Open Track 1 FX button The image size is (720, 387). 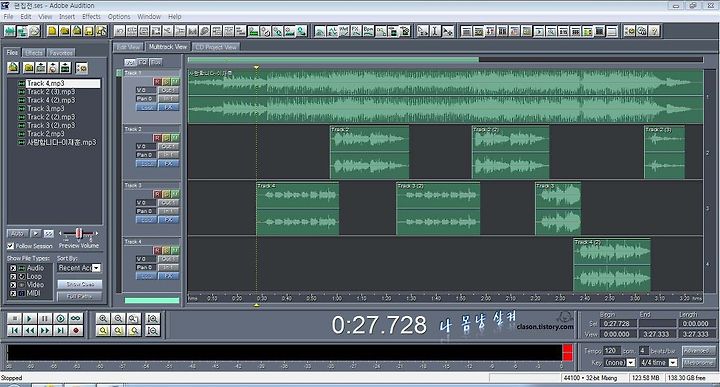pos(168,107)
